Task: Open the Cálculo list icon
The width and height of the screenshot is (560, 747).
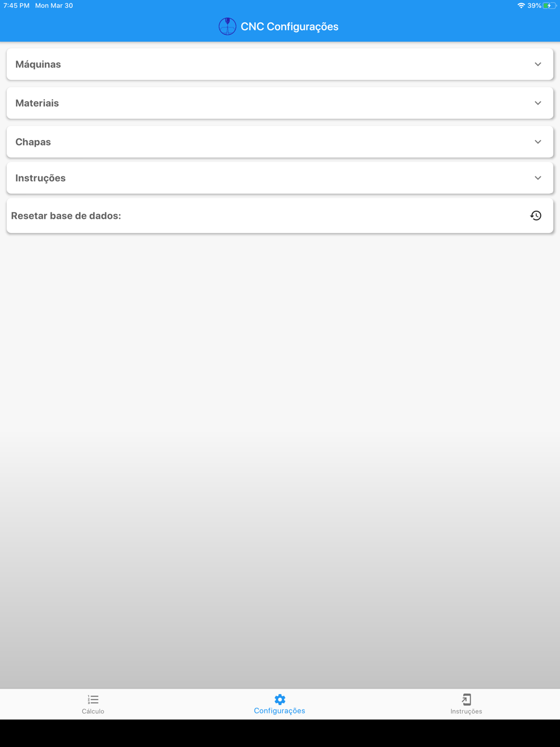Action: (93, 699)
